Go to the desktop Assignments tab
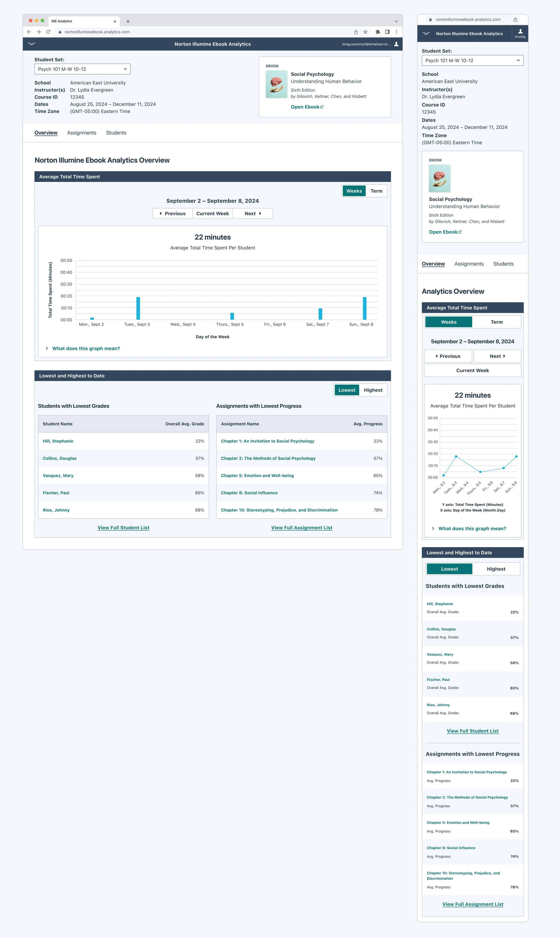 click(x=82, y=133)
